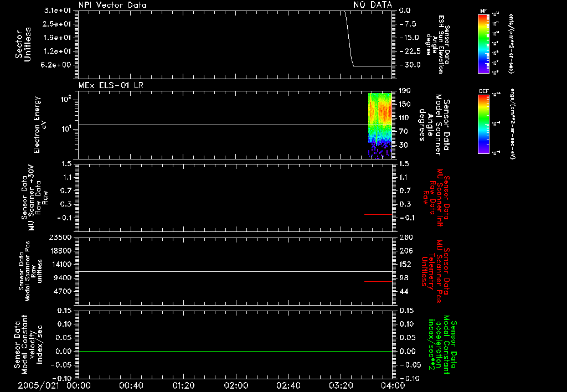Click the "1.9e+01" sector axis value
This screenshot has height=392, width=567.
coord(58,38)
